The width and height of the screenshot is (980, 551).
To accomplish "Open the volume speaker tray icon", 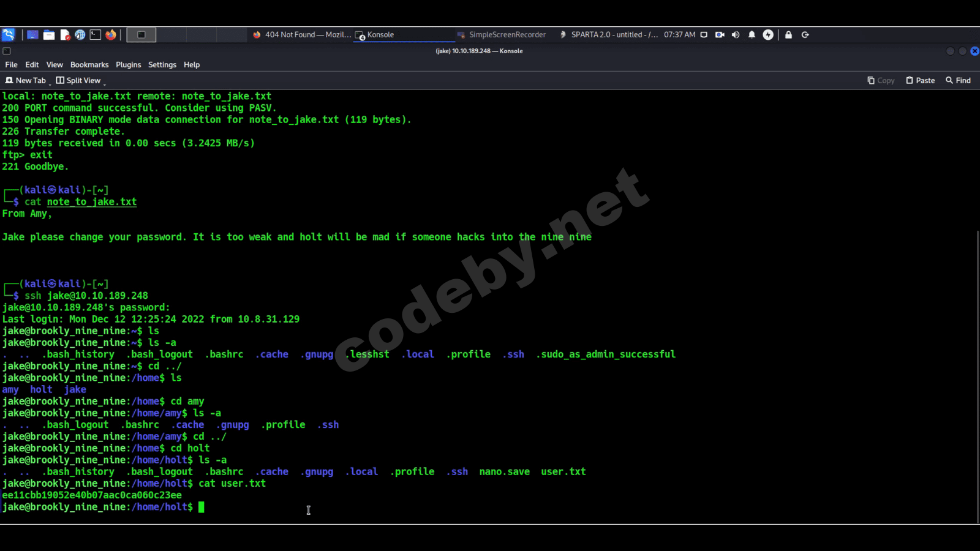I will (736, 35).
